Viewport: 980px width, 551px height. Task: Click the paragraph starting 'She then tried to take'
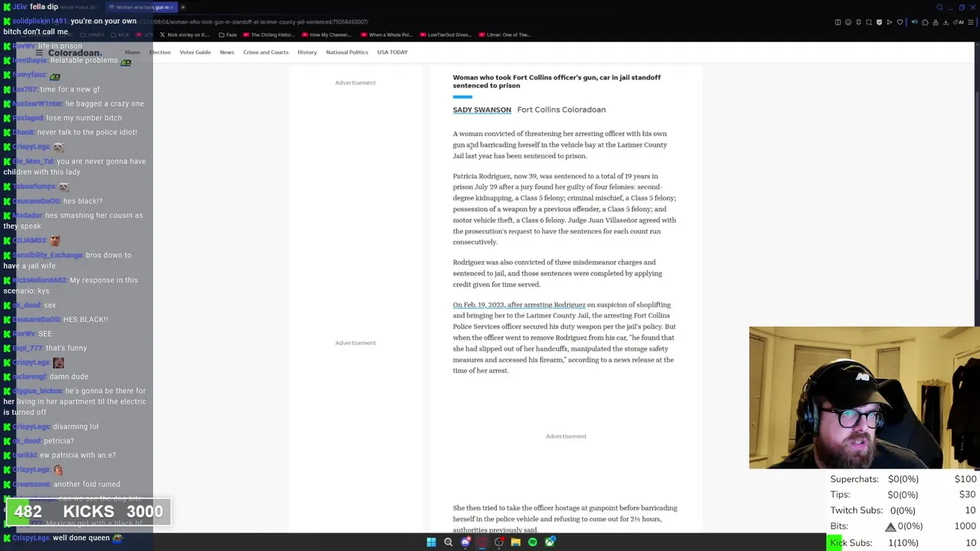tap(565, 519)
